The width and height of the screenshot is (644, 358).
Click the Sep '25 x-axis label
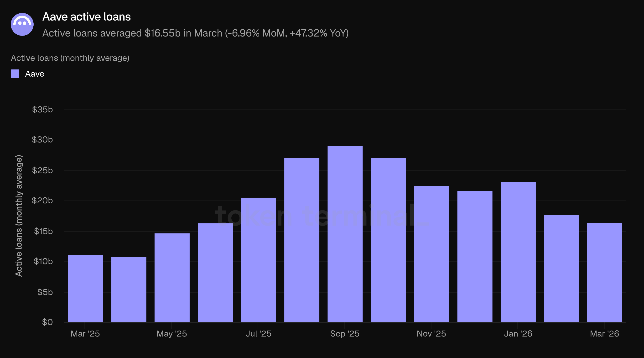tap(344, 333)
